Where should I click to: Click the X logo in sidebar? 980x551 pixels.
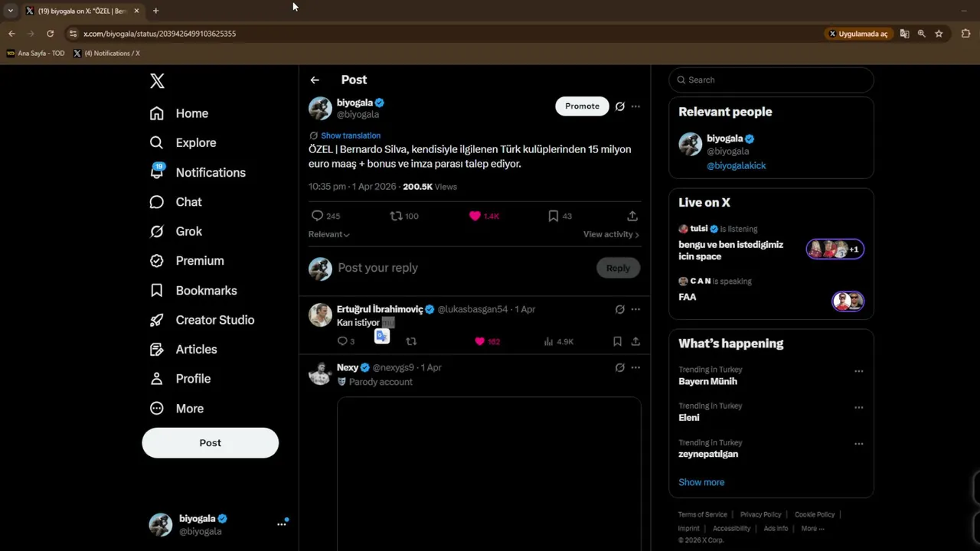coord(157,81)
